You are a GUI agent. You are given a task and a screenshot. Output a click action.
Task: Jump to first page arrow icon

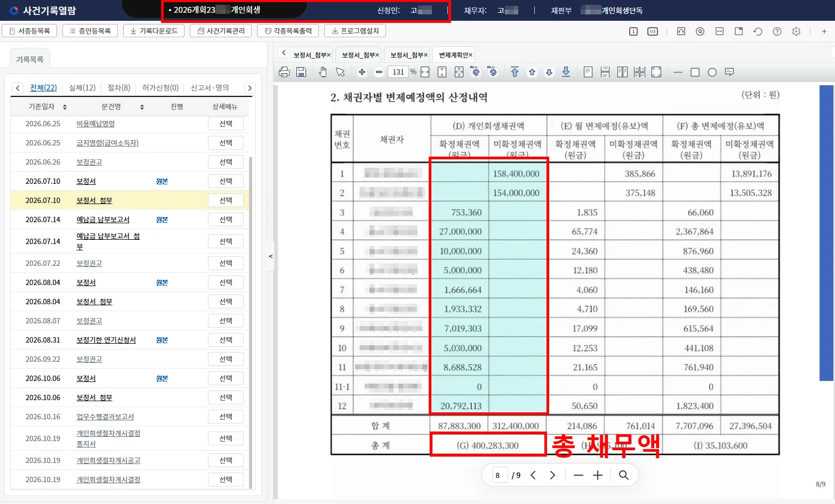(515, 72)
